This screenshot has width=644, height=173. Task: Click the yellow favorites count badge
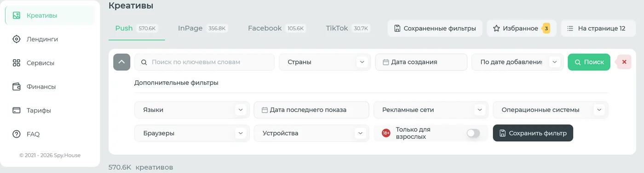pyautogui.click(x=546, y=28)
